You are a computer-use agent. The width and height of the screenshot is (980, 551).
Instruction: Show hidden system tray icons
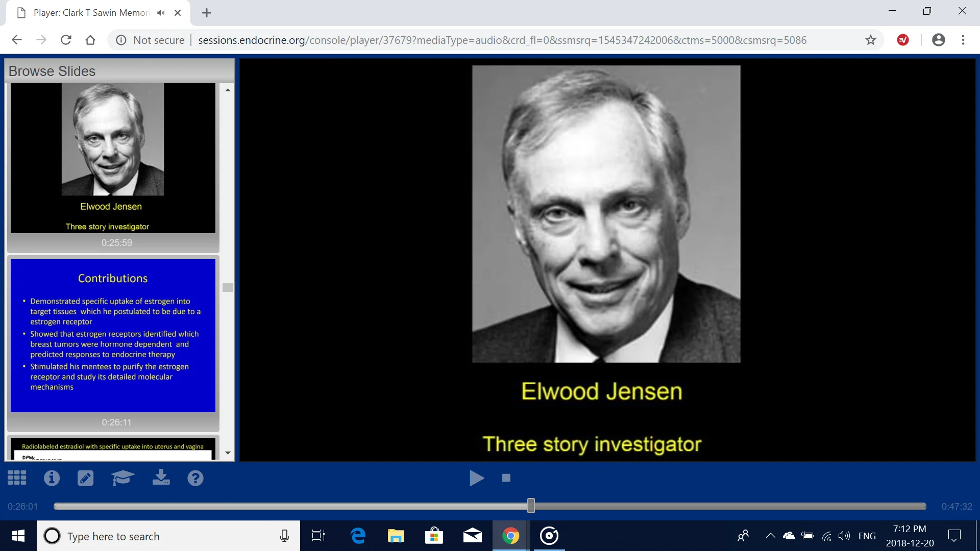pos(771,536)
